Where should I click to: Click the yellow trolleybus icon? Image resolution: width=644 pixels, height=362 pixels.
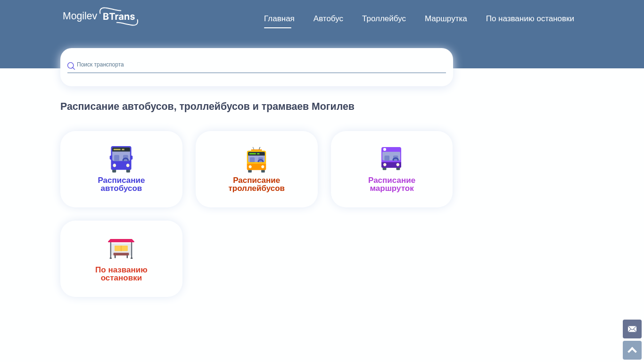point(256,160)
